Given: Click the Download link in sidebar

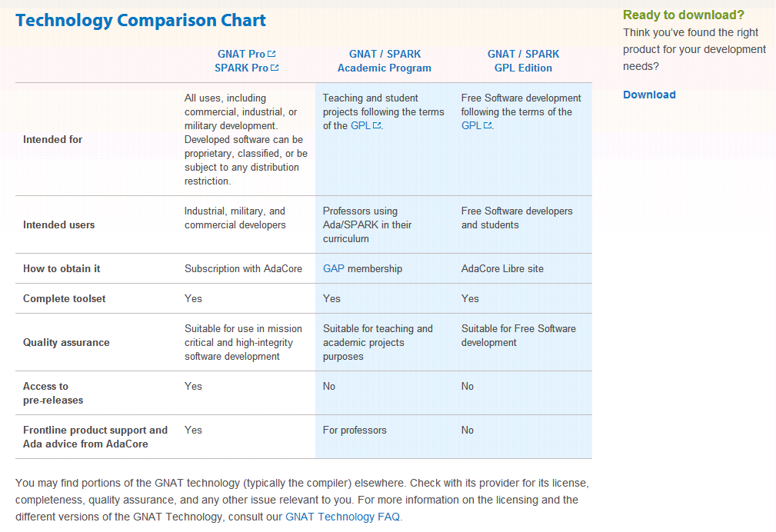Looking at the screenshot, I should pos(649,95).
